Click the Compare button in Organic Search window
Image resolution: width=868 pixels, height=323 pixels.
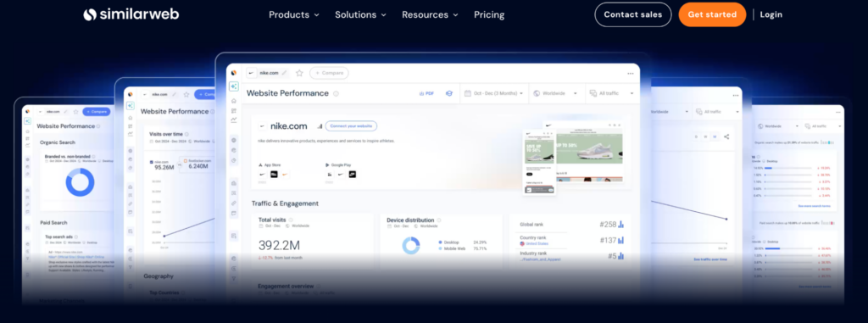tap(97, 111)
